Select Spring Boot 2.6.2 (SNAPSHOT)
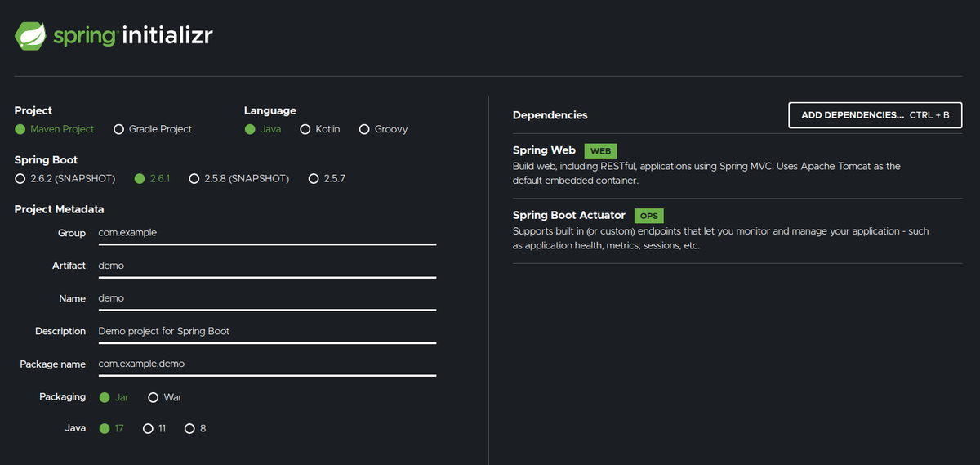Viewport: 980px width, 465px height. click(x=65, y=178)
